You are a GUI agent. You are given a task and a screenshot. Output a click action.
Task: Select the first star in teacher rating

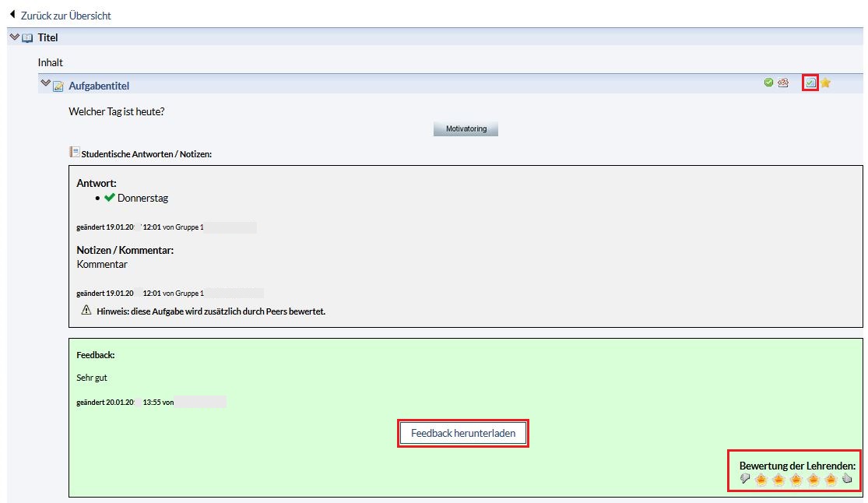coord(761,479)
